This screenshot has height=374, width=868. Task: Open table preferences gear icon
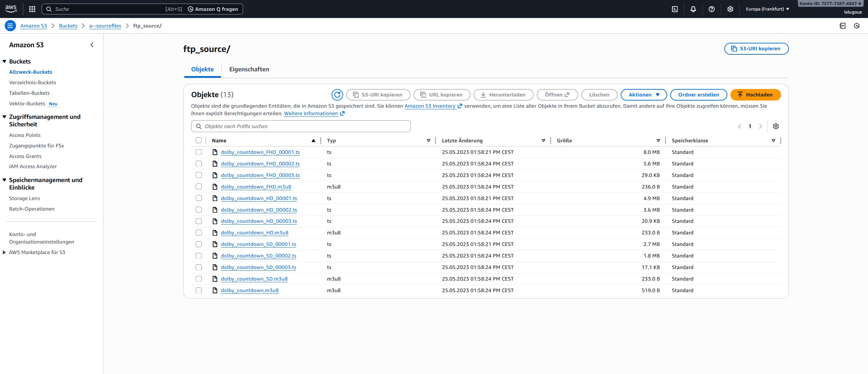point(776,126)
